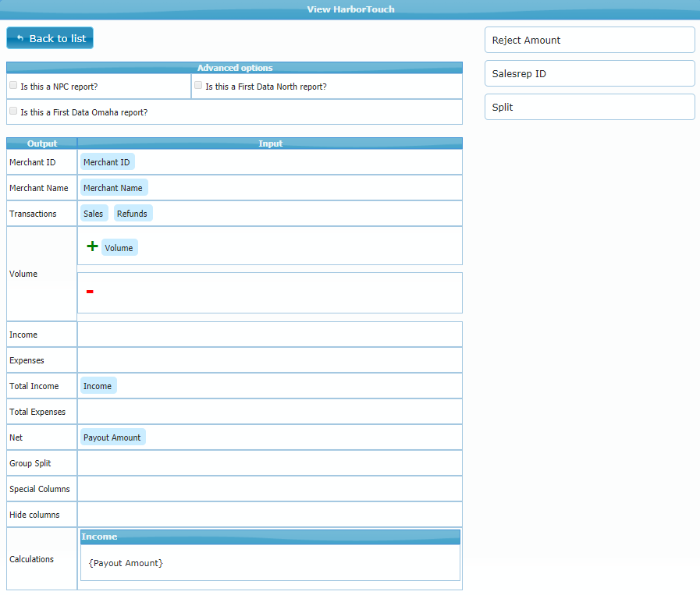700x595 pixels.
Task: Toggle the First Data Omaha report checkbox
Action: 13,111
